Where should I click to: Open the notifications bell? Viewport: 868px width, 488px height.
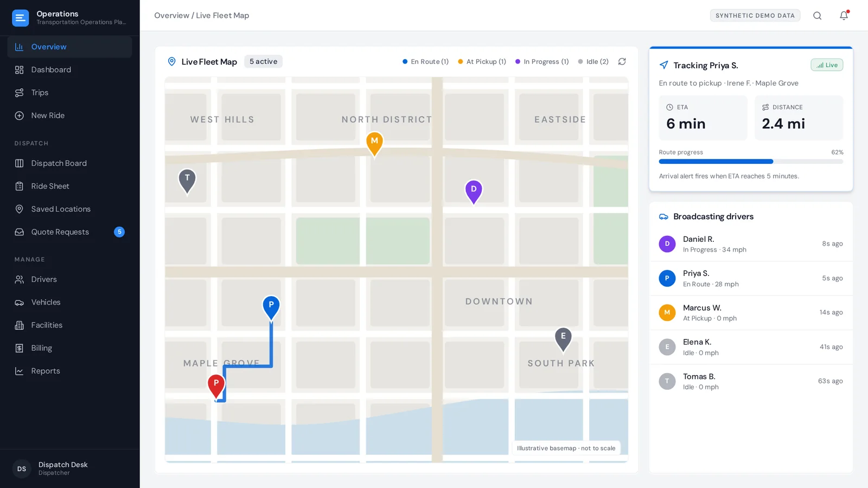(x=844, y=16)
